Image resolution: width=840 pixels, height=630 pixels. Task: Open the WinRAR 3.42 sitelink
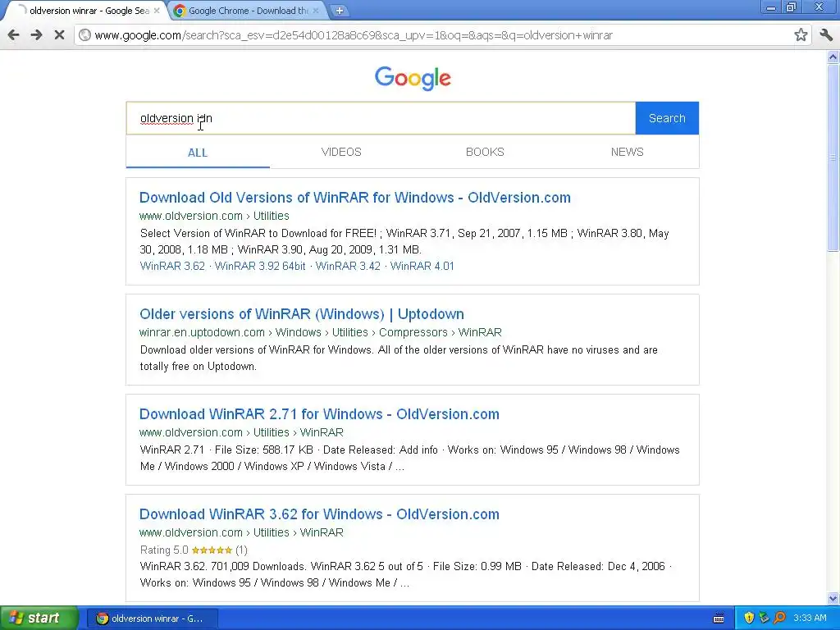click(348, 267)
